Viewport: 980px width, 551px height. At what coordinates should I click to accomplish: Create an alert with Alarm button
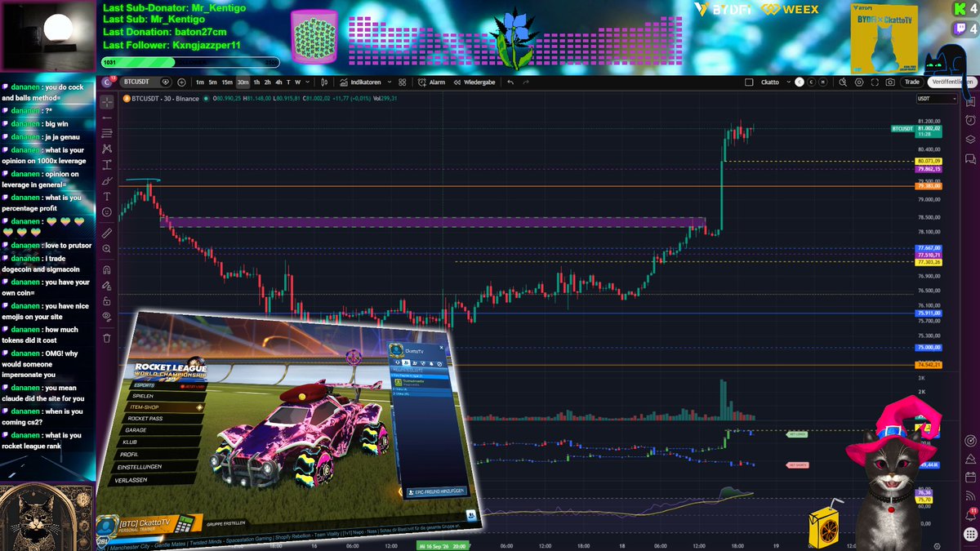pos(432,82)
